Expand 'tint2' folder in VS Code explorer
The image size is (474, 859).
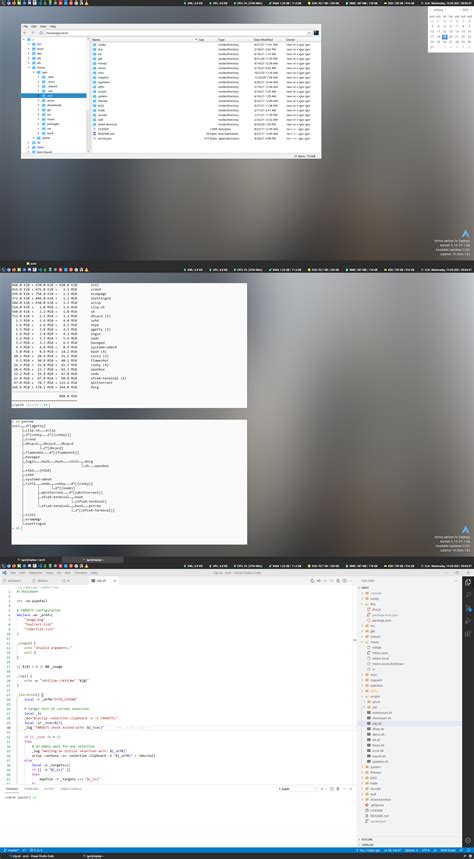coord(362,777)
